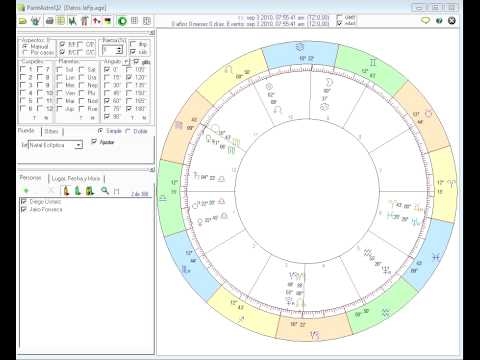
Task: Click the printer icon in toolbar
Action: pos(50,21)
